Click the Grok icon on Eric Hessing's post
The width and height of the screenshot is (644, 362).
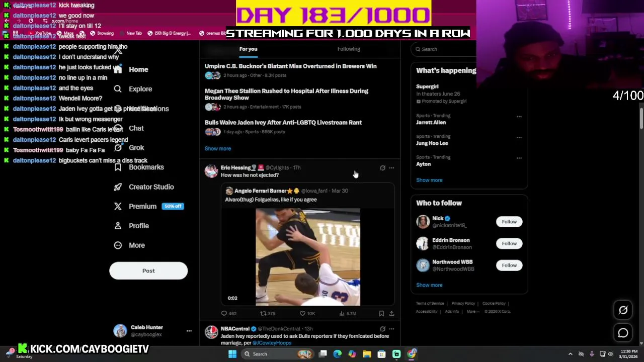pos(382,168)
